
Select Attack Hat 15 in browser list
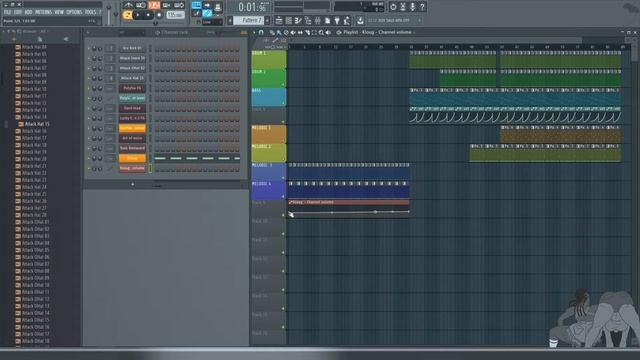pos(37,124)
